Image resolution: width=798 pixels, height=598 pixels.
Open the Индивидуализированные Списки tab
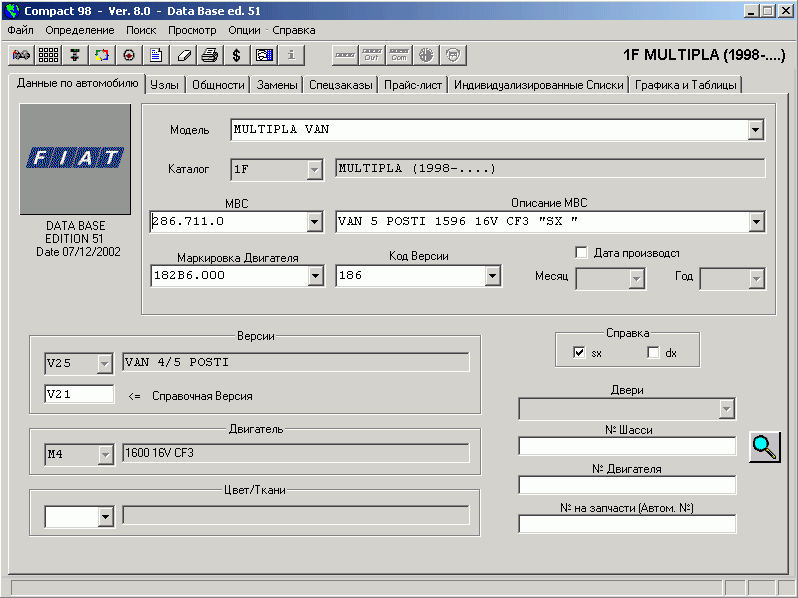(x=538, y=85)
